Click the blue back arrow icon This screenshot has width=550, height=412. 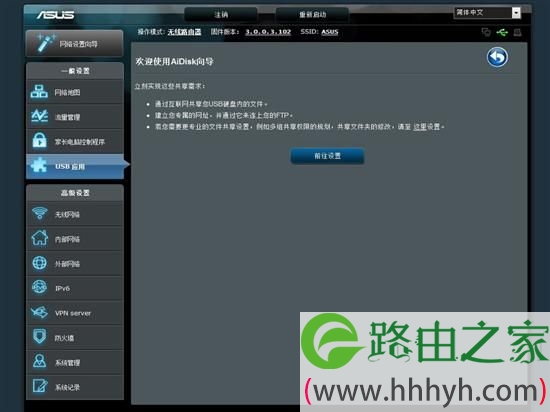click(x=497, y=57)
